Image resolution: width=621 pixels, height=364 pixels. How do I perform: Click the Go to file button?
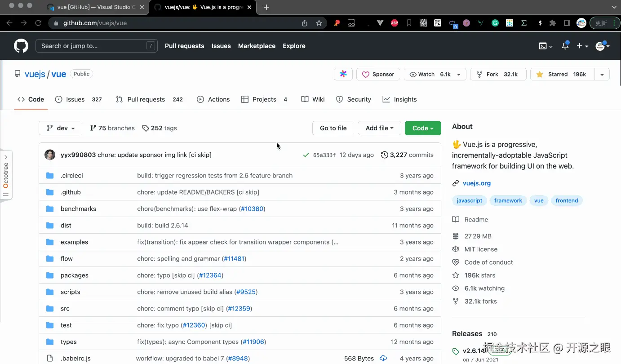click(333, 128)
